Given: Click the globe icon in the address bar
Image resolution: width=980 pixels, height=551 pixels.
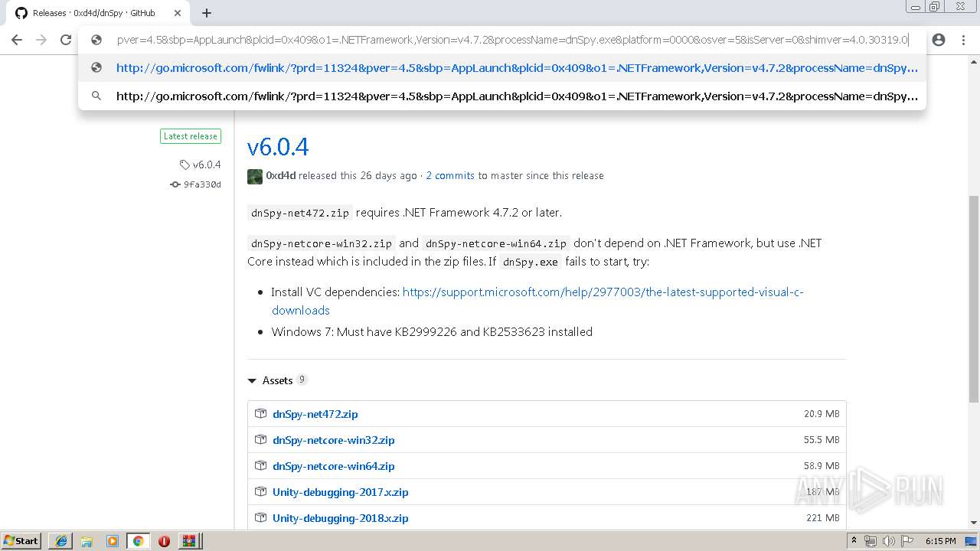Looking at the screenshot, I should [96, 40].
